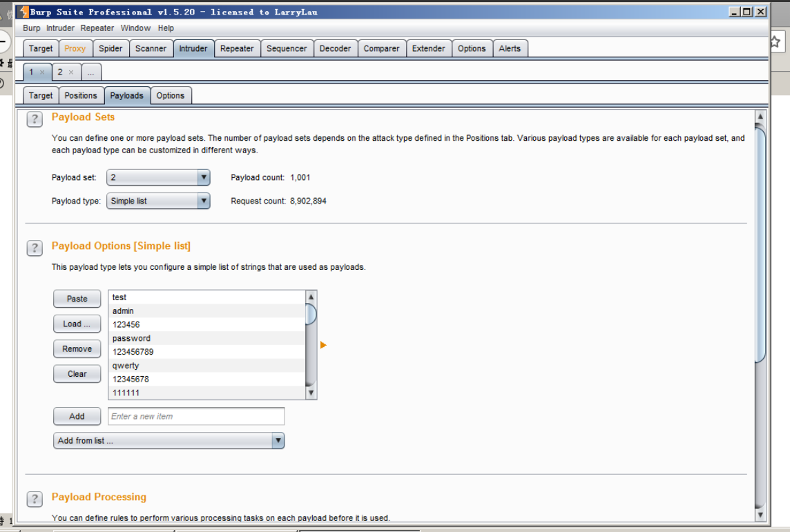
Task: Open the Burp menu
Action: 31,28
